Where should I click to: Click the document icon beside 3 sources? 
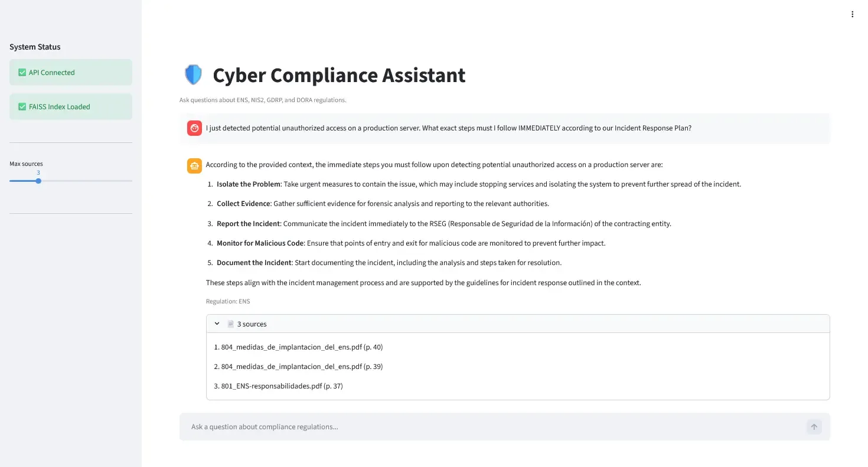tap(231, 324)
